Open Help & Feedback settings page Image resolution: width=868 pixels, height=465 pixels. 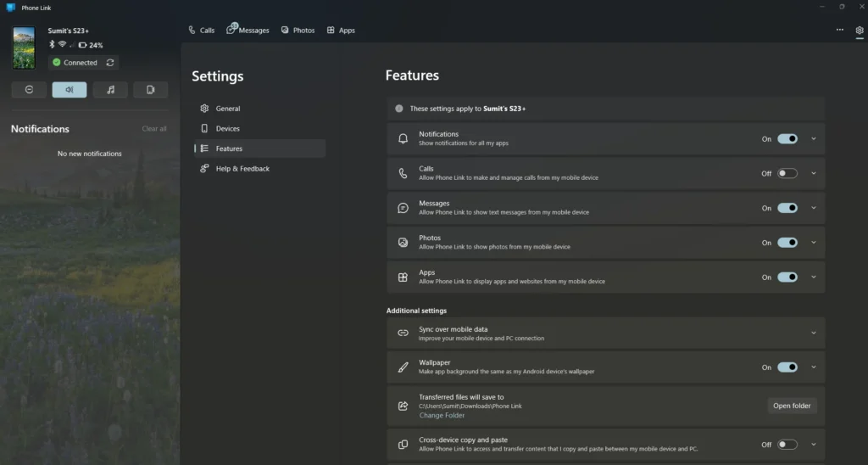pos(259,169)
